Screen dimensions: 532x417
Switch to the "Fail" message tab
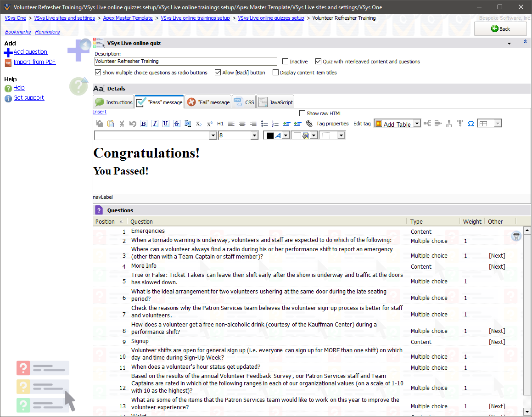[x=208, y=102]
